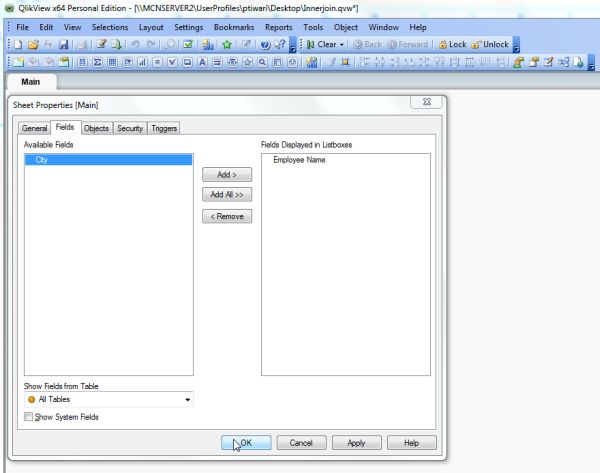
Task: Switch to the Triggers tab
Action: pyautogui.click(x=164, y=128)
